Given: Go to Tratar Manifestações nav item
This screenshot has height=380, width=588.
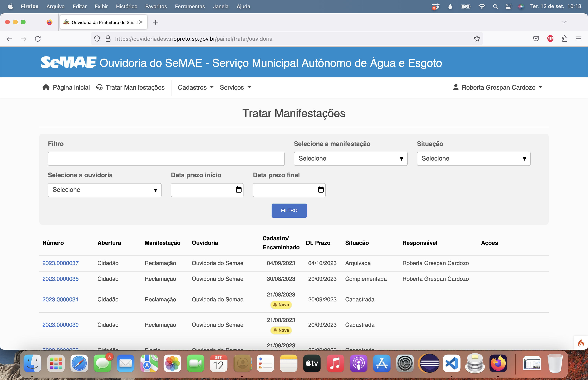Looking at the screenshot, I should point(130,87).
